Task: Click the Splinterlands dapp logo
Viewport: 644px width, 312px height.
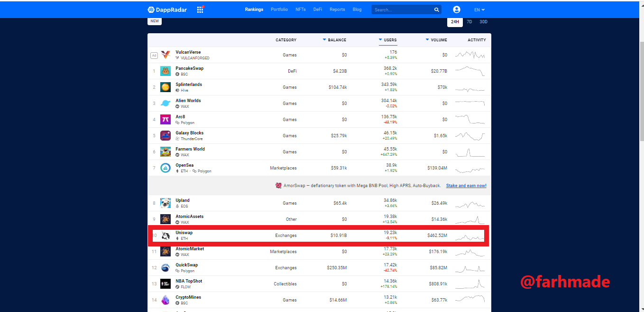Action: tap(166, 87)
